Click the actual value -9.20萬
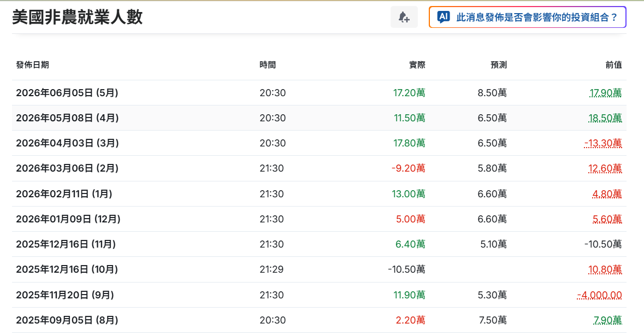 (x=408, y=168)
